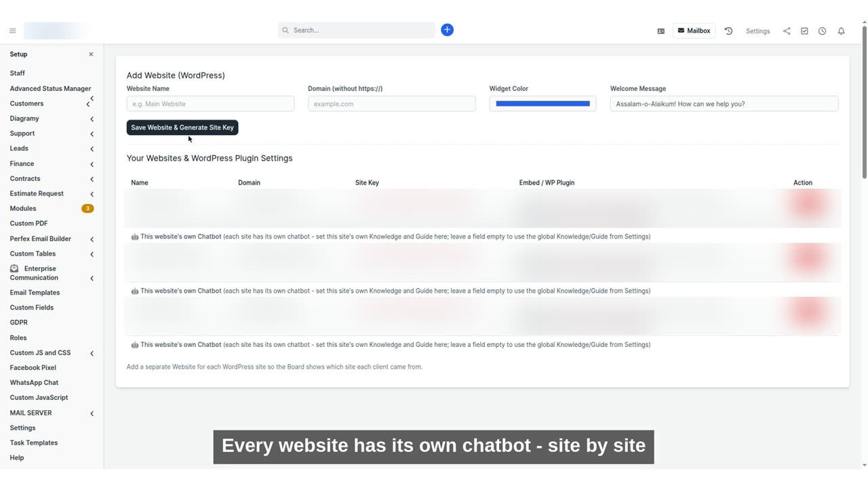
Task: Expand the Support submenu chevron
Action: (x=92, y=134)
